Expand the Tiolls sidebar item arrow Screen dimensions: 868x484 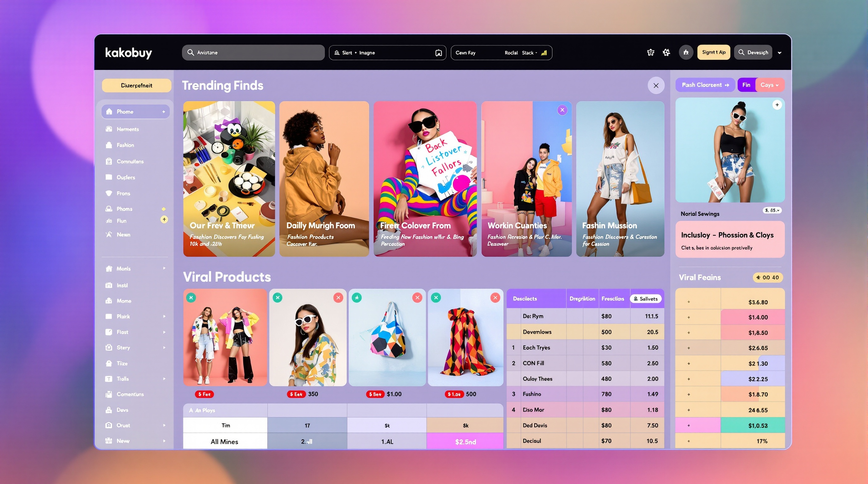(x=164, y=379)
